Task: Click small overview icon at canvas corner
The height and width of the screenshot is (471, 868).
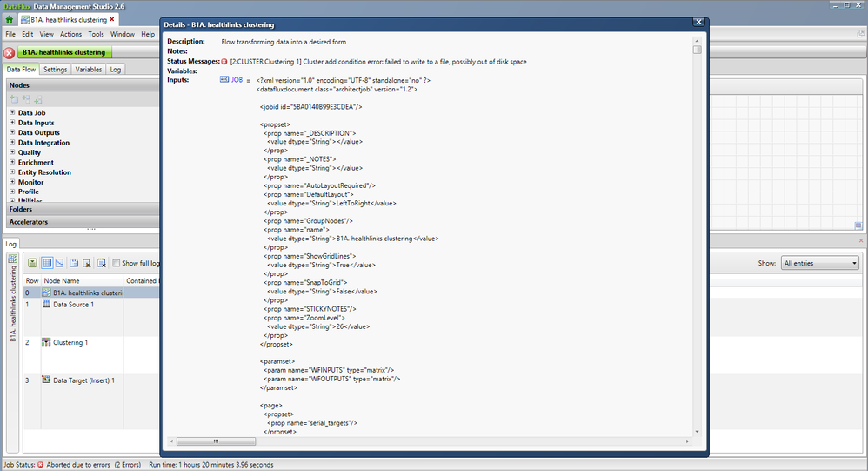Action: tap(858, 225)
